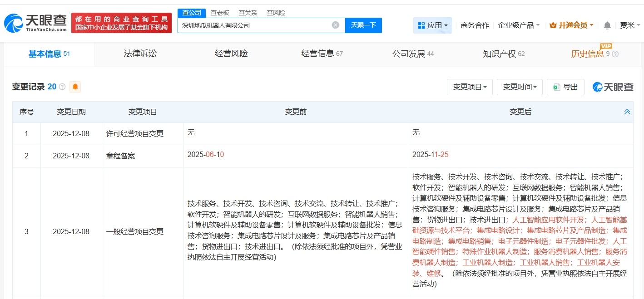Click the 天眼查 watermark logo near 导出
The height and width of the screenshot is (299, 644).
(x=612, y=87)
